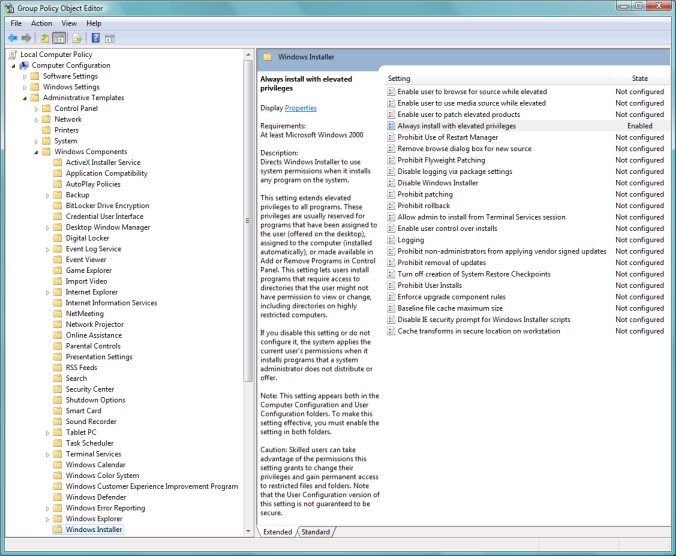Toggle Show/Hide Action Pane toolbar icon
Viewport: 676px width, 556px height.
coord(110,38)
